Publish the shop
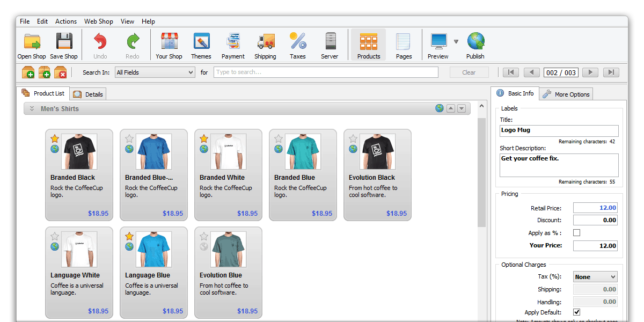644x322 pixels. [475, 45]
